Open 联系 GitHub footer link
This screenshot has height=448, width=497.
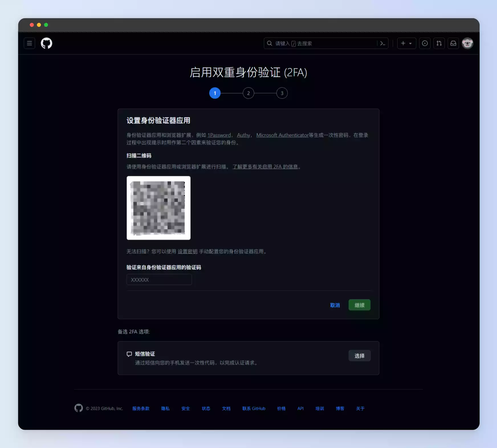[254, 408]
